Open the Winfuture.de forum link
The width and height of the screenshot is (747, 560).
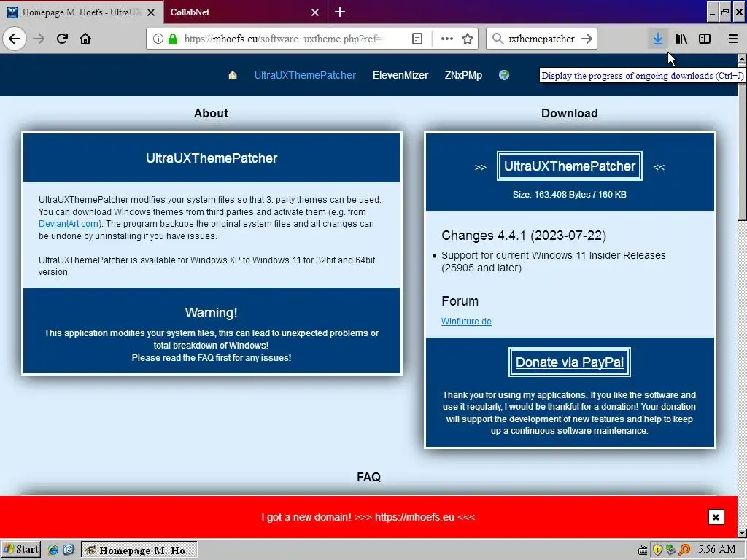click(x=466, y=322)
